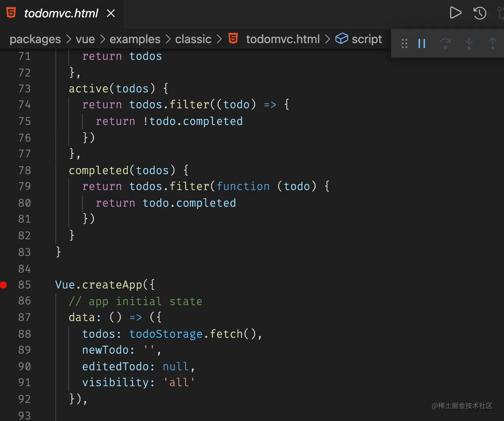
Task: Select the todomvc.html editor tab
Action: point(61,14)
